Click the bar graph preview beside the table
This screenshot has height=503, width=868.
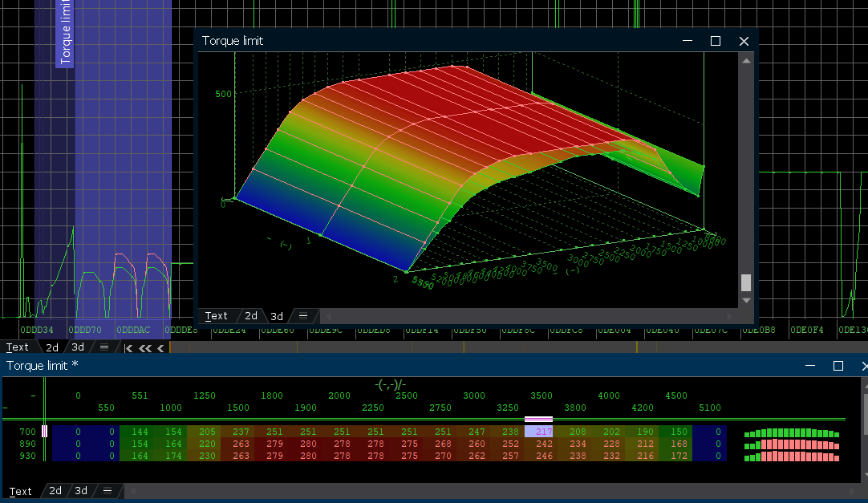click(x=792, y=444)
